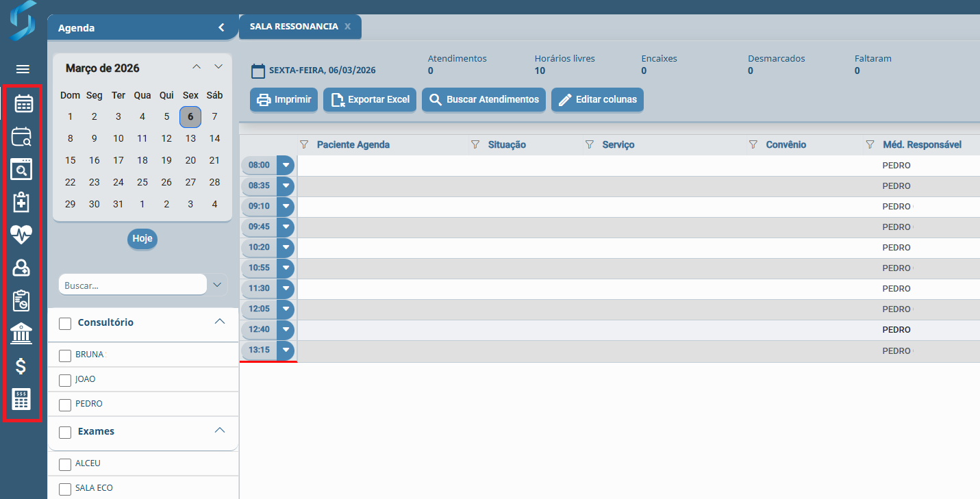Toggle the hamburger menu icon
The height and width of the screenshot is (499, 980).
tap(23, 69)
